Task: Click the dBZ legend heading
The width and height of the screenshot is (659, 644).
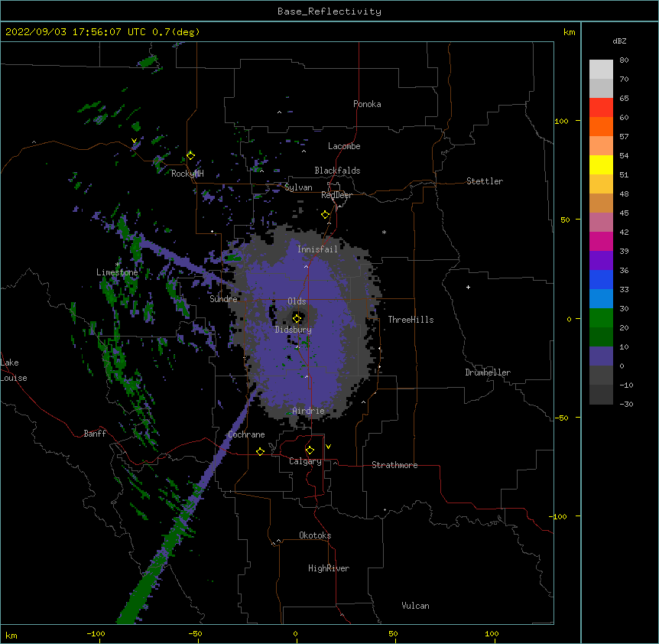Action: coord(619,41)
